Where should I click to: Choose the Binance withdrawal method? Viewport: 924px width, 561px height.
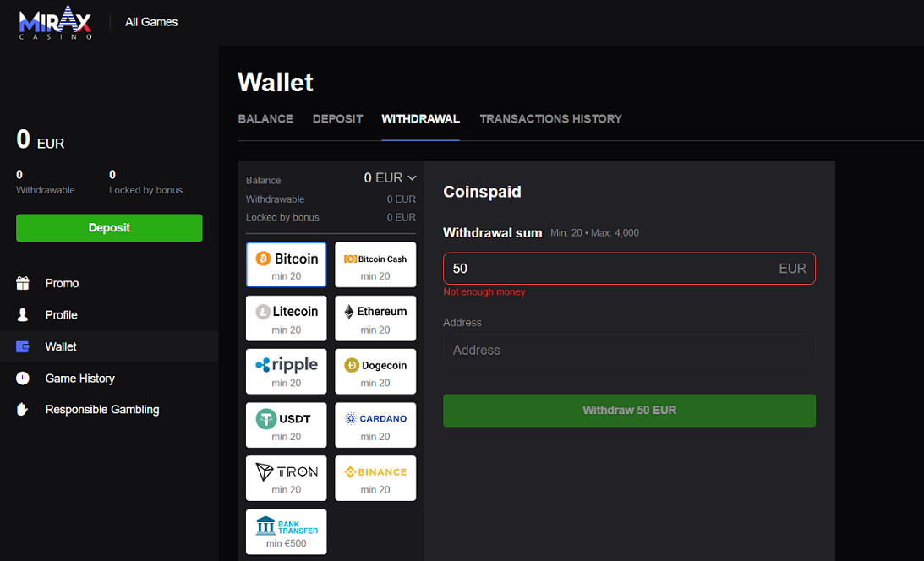375,478
